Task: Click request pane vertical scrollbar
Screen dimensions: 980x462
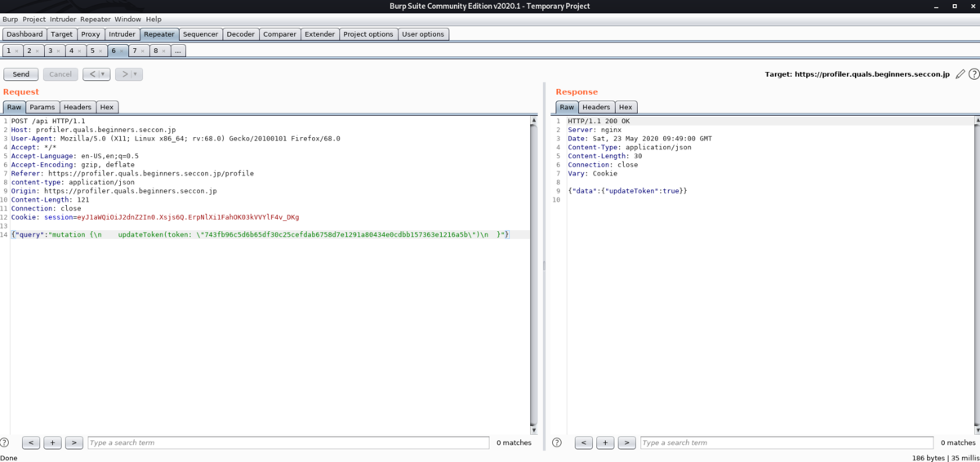Action: pyautogui.click(x=534, y=273)
